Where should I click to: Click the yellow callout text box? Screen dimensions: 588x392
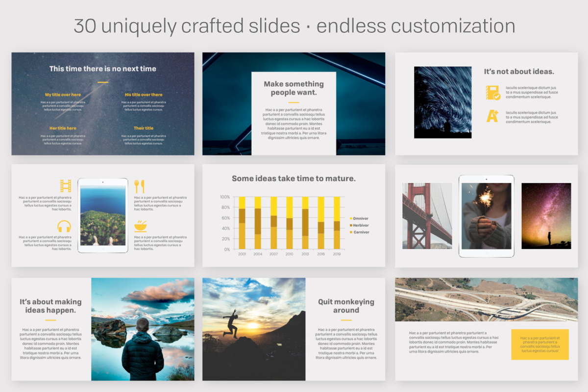click(540, 344)
